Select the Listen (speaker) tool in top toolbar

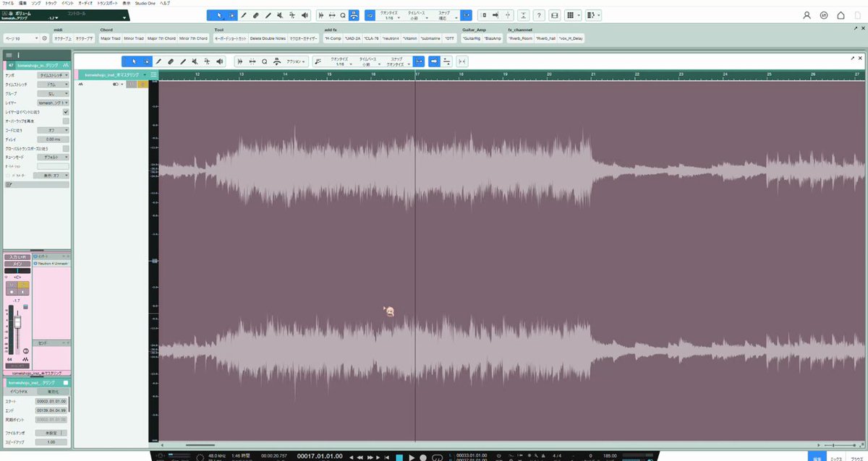304,15
